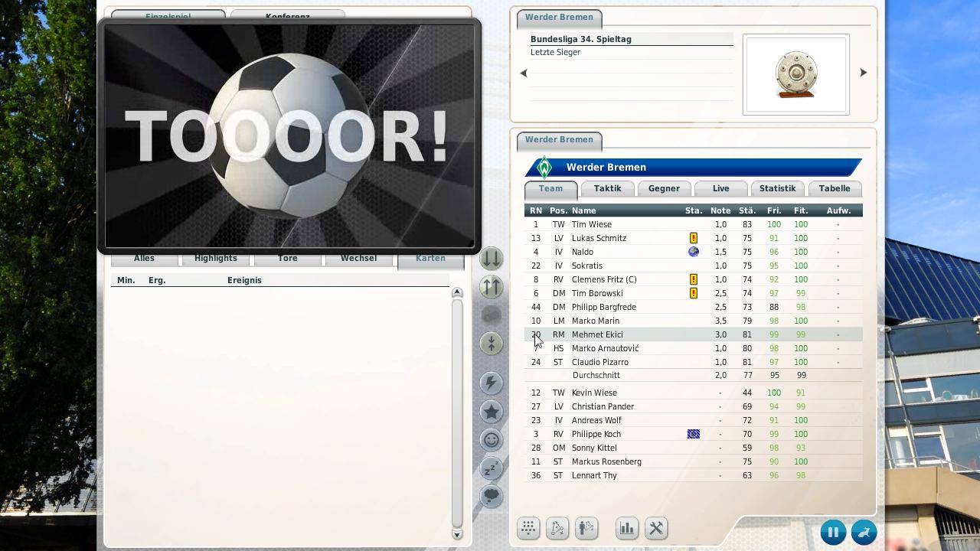Click the double down arrows icon

(492, 259)
